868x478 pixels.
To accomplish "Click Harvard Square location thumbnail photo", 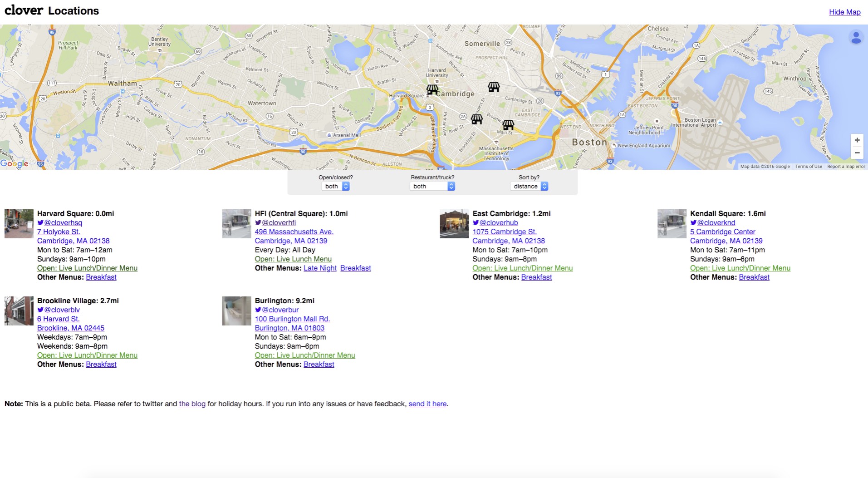I will coord(19,224).
